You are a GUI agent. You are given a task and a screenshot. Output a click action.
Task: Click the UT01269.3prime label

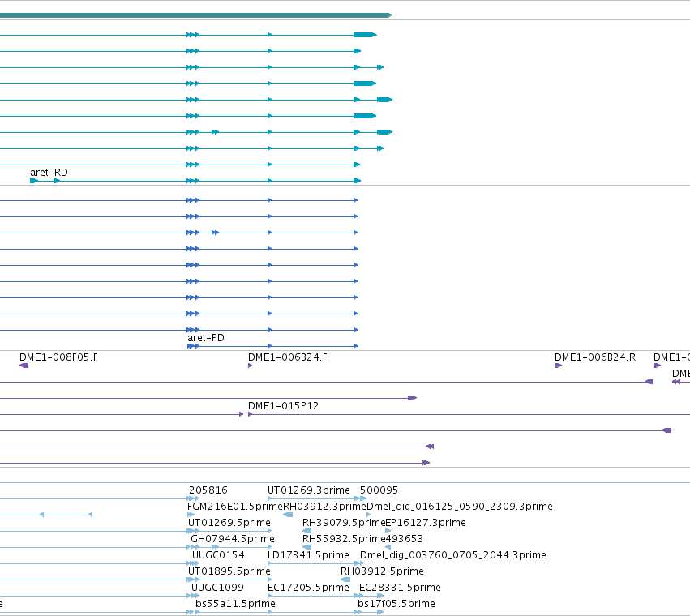coord(308,490)
